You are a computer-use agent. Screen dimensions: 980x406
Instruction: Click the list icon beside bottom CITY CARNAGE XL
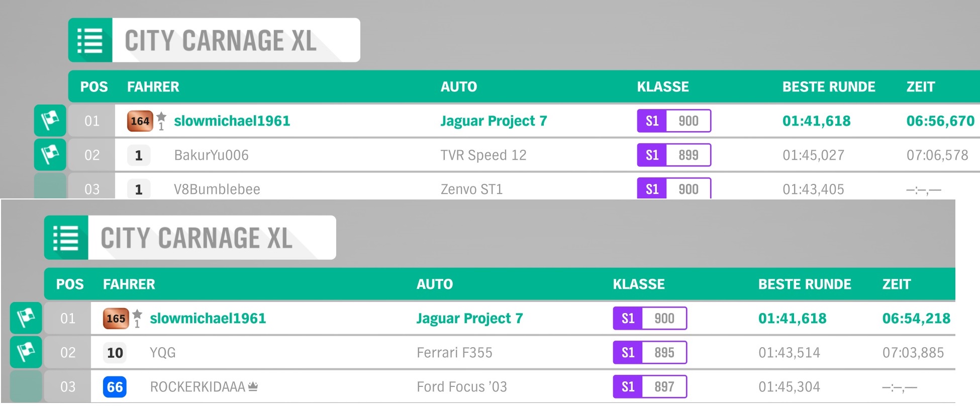66,238
